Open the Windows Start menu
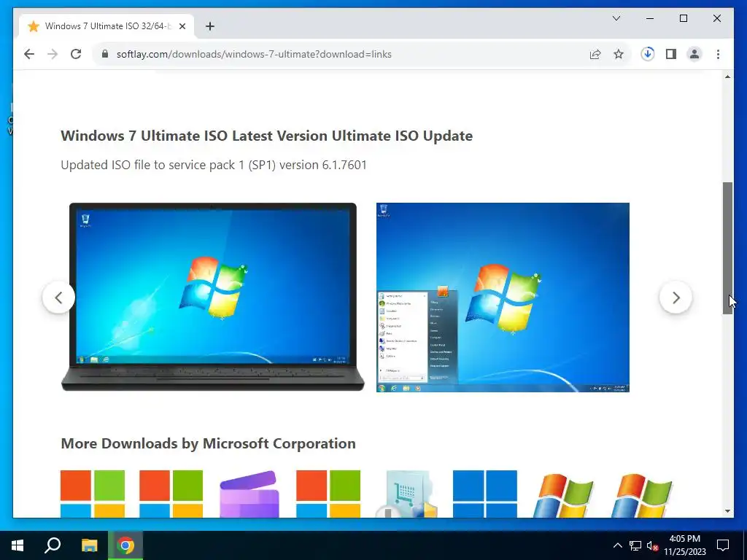Screen dimensions: 747x560 tap(18, 545)
